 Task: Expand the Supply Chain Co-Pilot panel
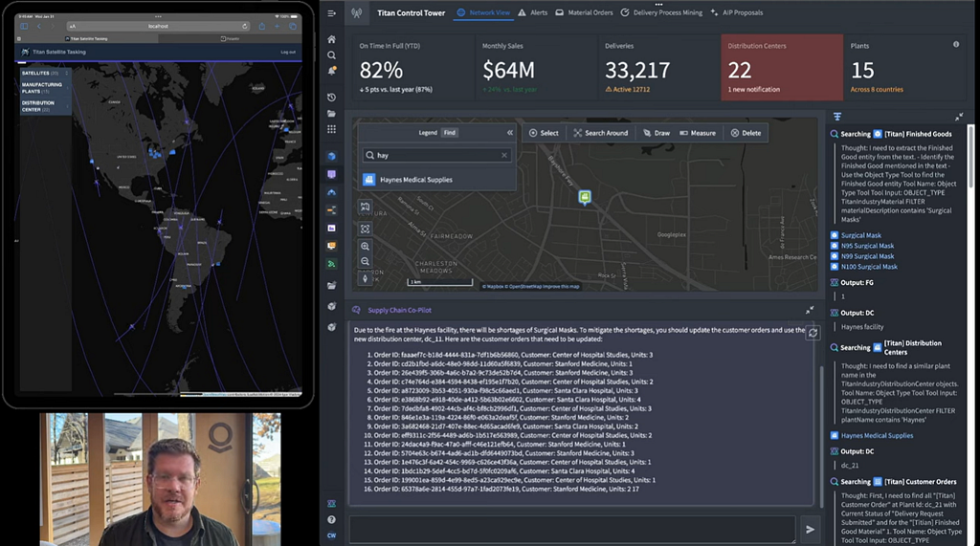pos(810,310)
